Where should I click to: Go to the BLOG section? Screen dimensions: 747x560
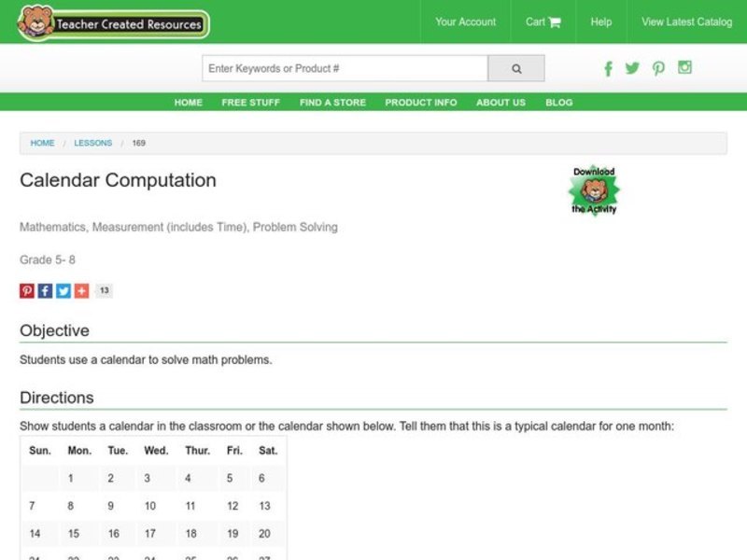pos(558,103)
